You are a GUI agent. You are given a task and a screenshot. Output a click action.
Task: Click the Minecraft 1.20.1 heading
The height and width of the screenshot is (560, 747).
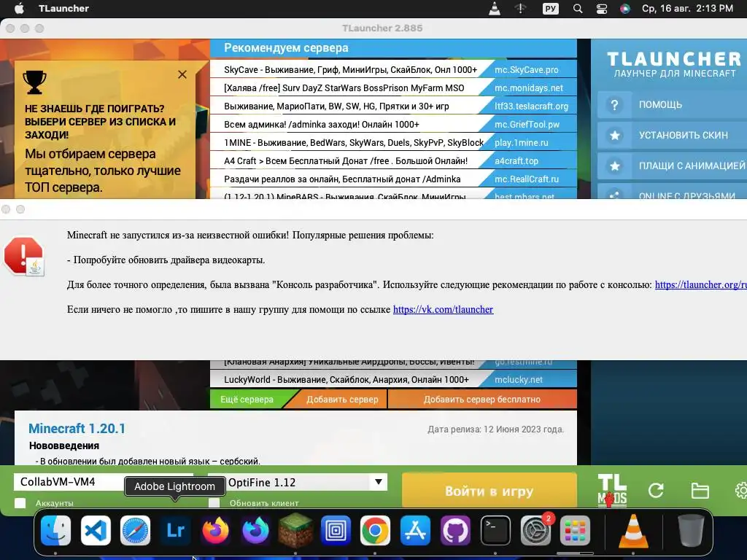click(77, 429)
